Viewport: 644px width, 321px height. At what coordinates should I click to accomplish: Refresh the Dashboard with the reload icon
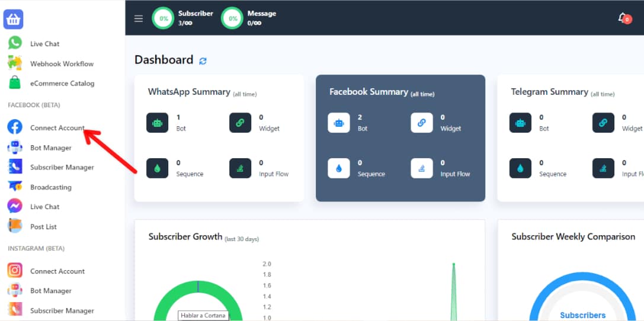(203, 61)
